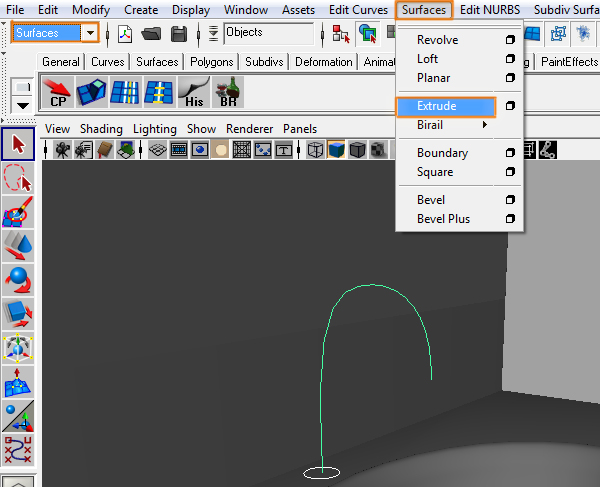600x487 pixels.
Task: Open Bevel Plus option box
Action: pos(510,219)
